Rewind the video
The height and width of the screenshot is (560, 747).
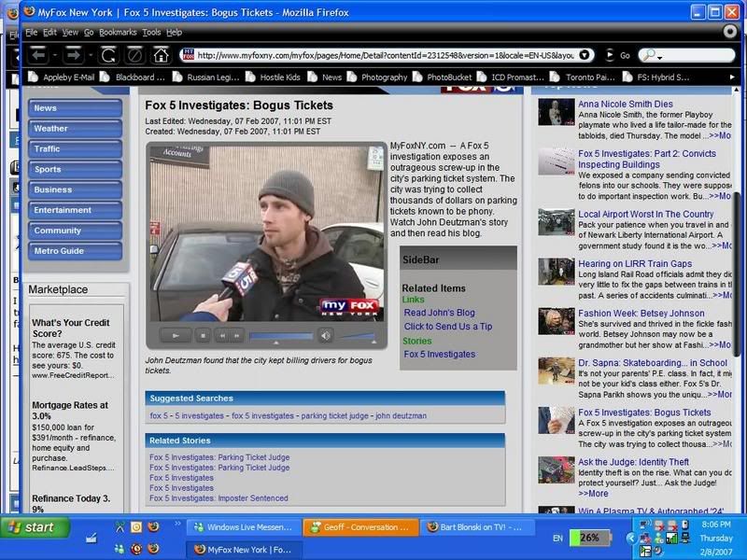click(x=222, y=336)
